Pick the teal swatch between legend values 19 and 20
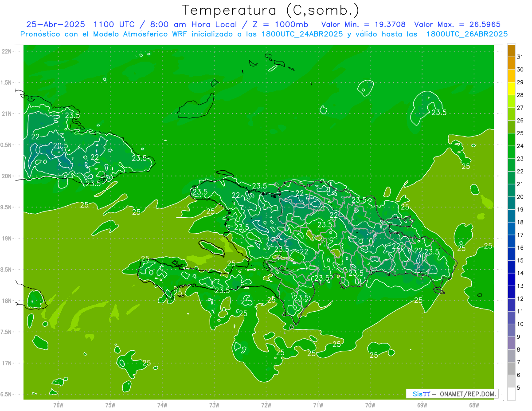532x411 pixels. click(511, 203)
